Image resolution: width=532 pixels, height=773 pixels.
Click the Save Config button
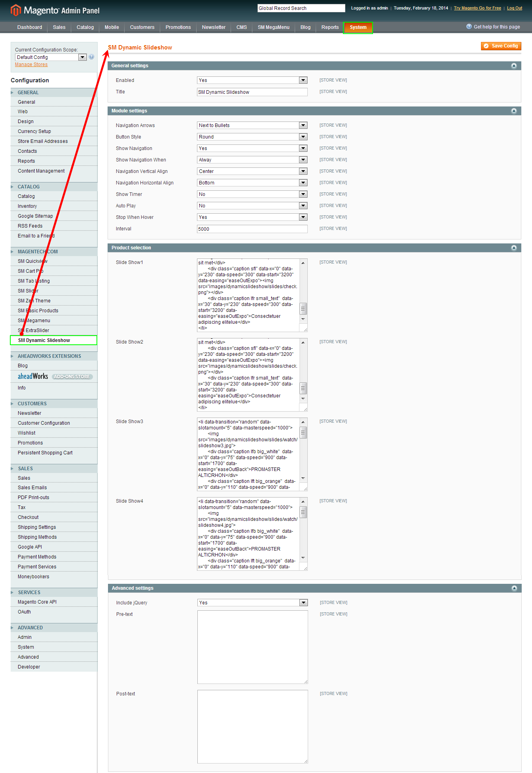pos(501,46)
